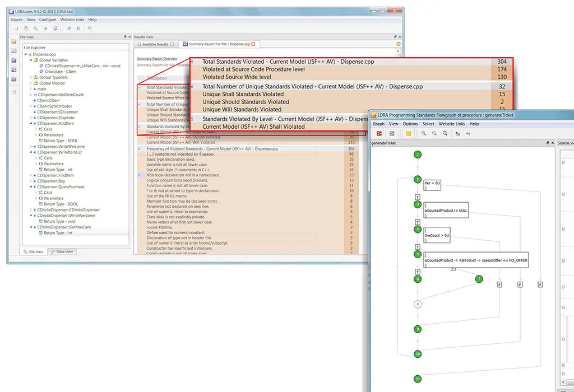Switch to the Class View tab

click(62, 251)
